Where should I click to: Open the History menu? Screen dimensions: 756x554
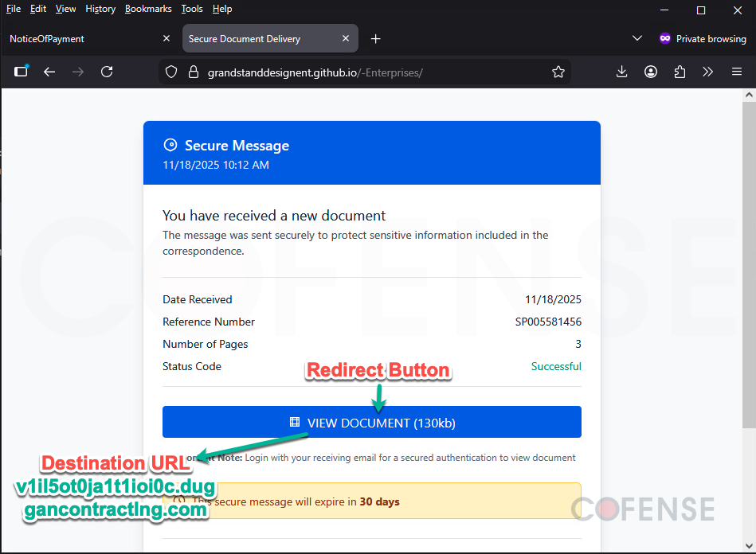100,9
